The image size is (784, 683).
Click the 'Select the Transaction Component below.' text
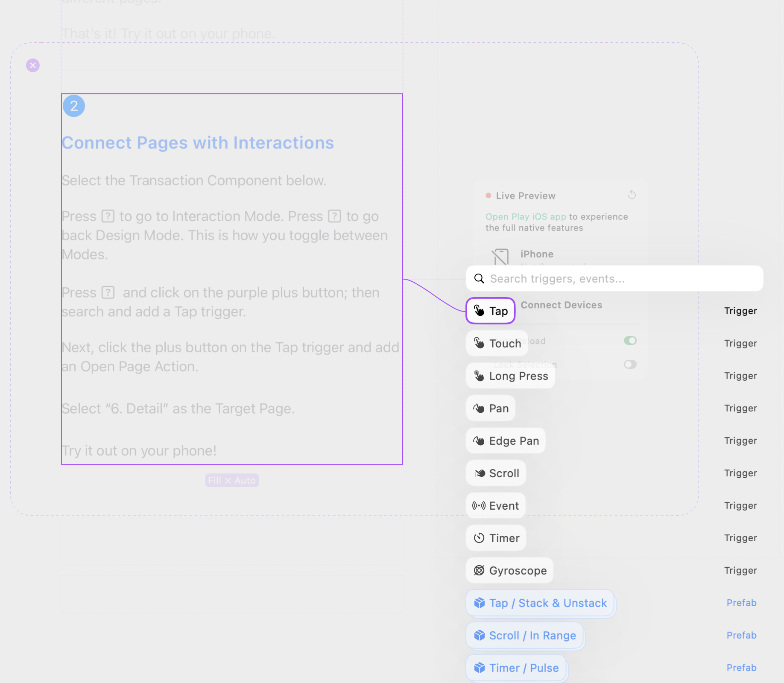tap(194, 180)
